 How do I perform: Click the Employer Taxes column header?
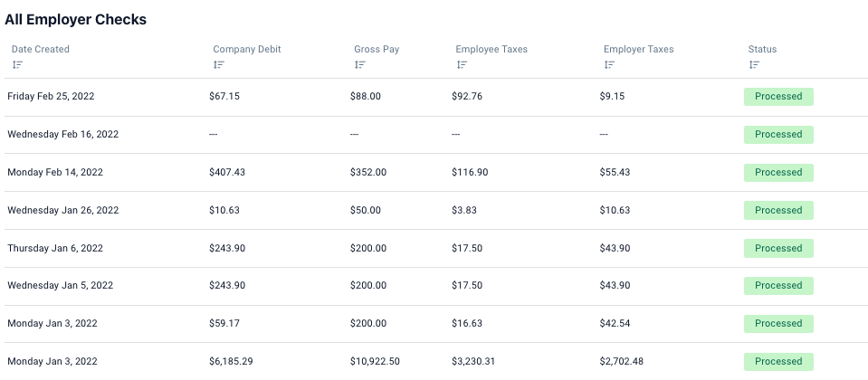click(x=638, y=49)
